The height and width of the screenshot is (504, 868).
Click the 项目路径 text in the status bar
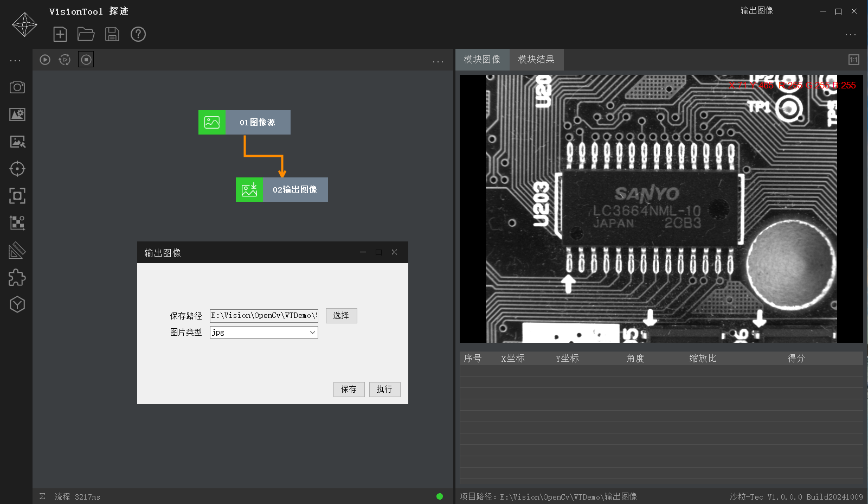click(548, 497)
